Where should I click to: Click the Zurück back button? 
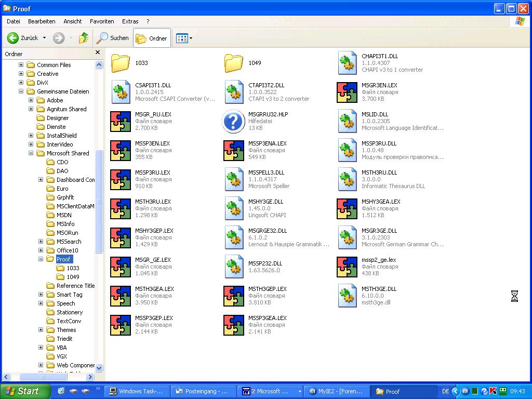[x=23, y=38]
